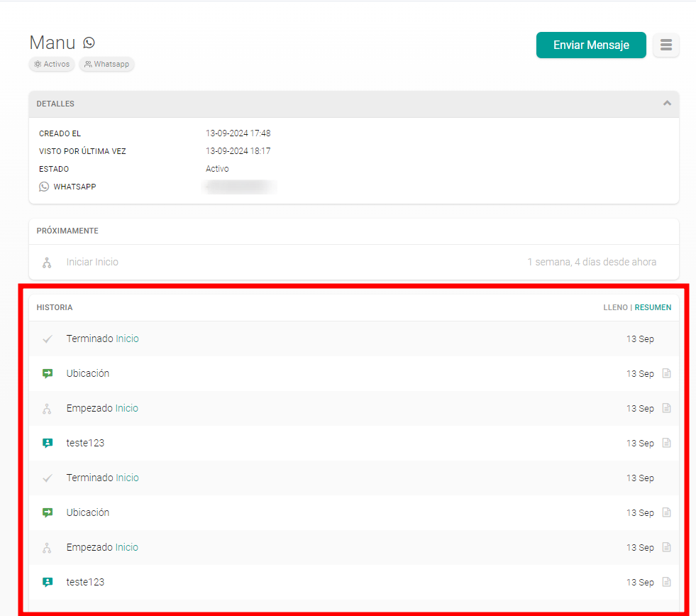This screenshot has height=616, width=696.
Task: Select the second Ubicación history entry
Action: coord(88,512)
